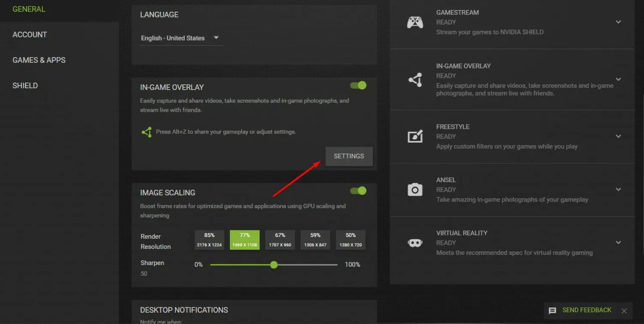
Task: Open In-Game Overlay Settings button
Action: [x=349, y=156]
